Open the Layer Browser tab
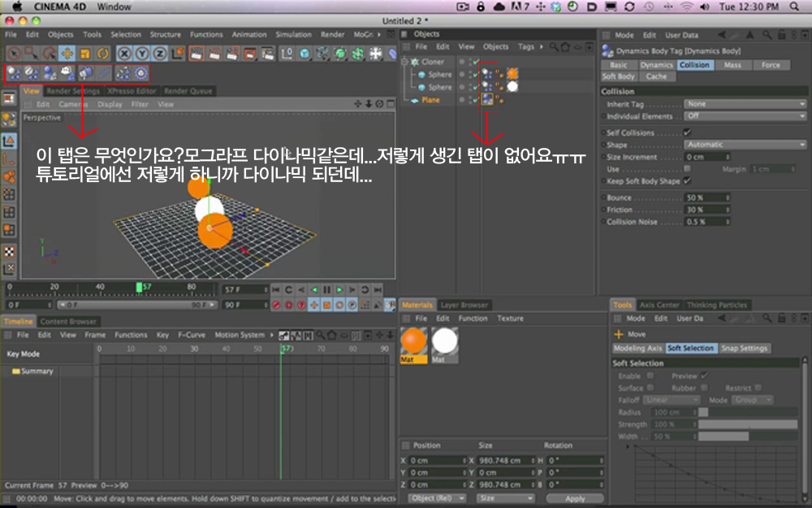Image resolution: width=812 pixels, height=508 pixels. point(464,305)
